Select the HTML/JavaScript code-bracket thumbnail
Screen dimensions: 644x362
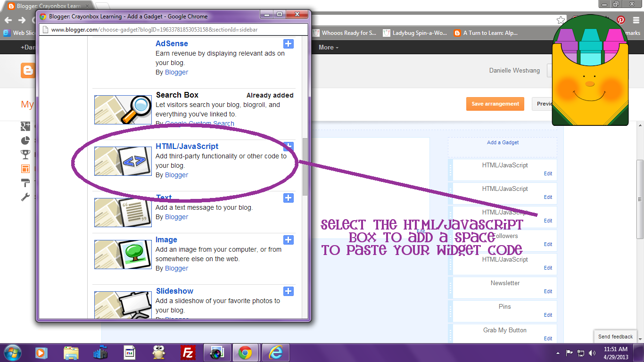coord(123,161)
